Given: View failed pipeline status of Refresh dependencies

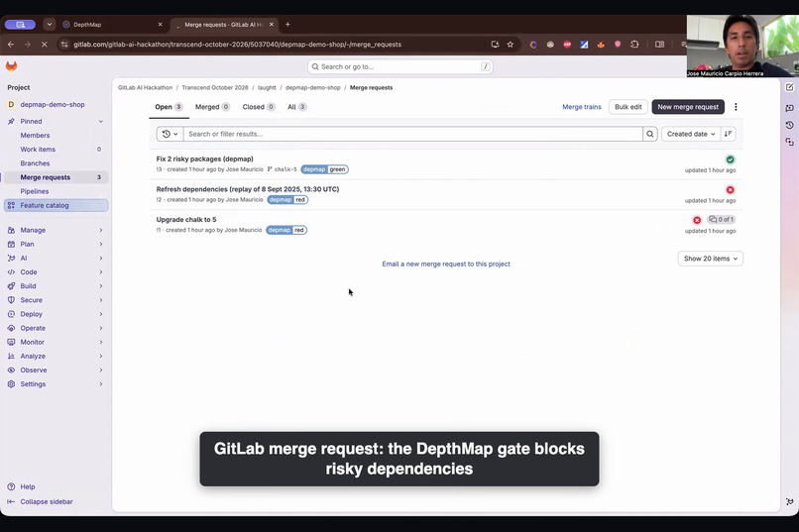Looking at the screenshot, I should coord(731,190).
